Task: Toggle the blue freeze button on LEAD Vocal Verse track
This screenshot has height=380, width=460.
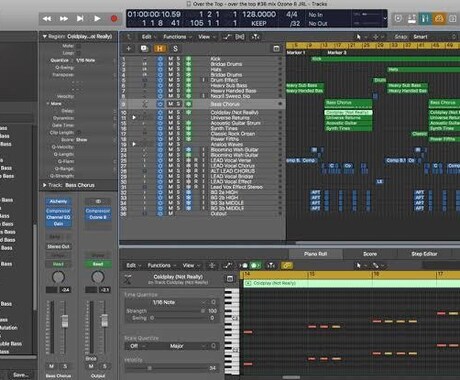Action: (188, 160)
